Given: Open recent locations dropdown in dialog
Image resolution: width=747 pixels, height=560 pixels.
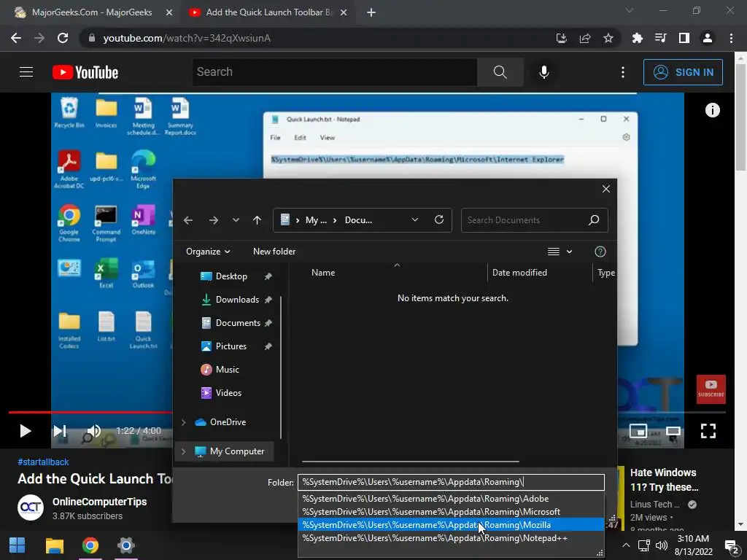Looking at the screenshot, I should (x=236, y=220).
